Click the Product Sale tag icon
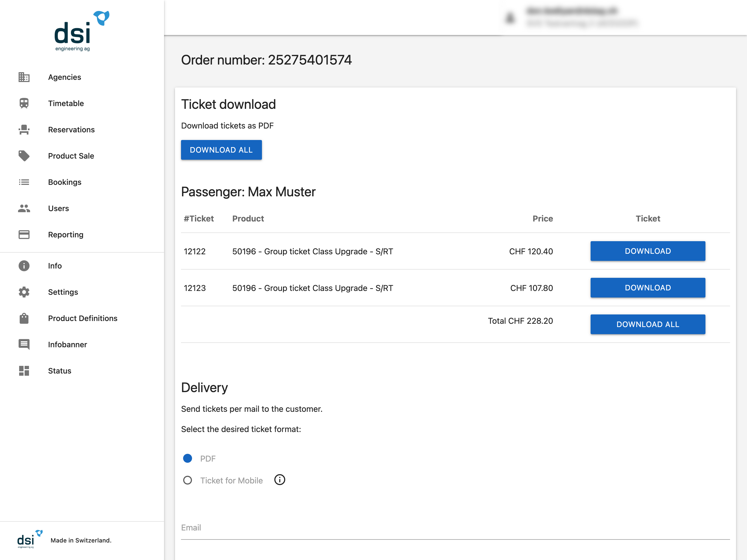Image resolution: width=747 pixels, height=560 pixels. [24, 156]
